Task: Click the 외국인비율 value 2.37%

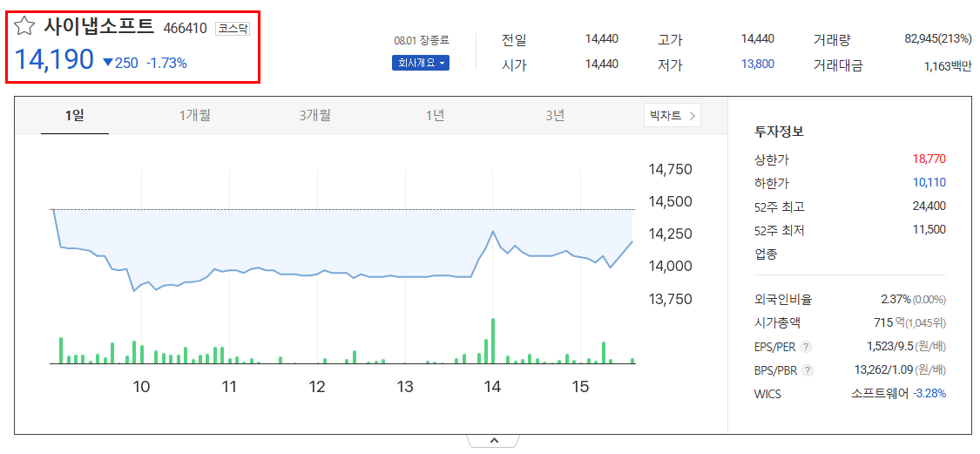Action: coord(896,300)
